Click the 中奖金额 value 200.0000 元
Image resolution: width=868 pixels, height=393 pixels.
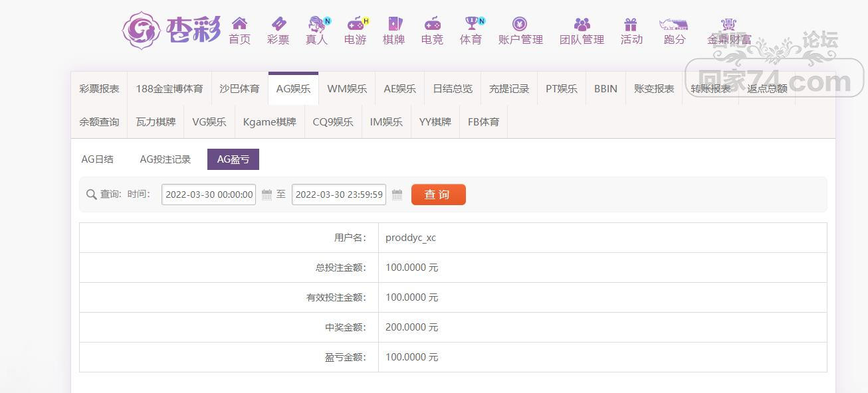pos(412,327)
